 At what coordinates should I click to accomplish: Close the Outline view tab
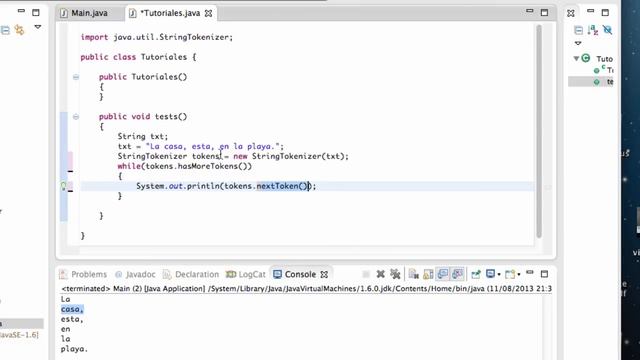571,13
